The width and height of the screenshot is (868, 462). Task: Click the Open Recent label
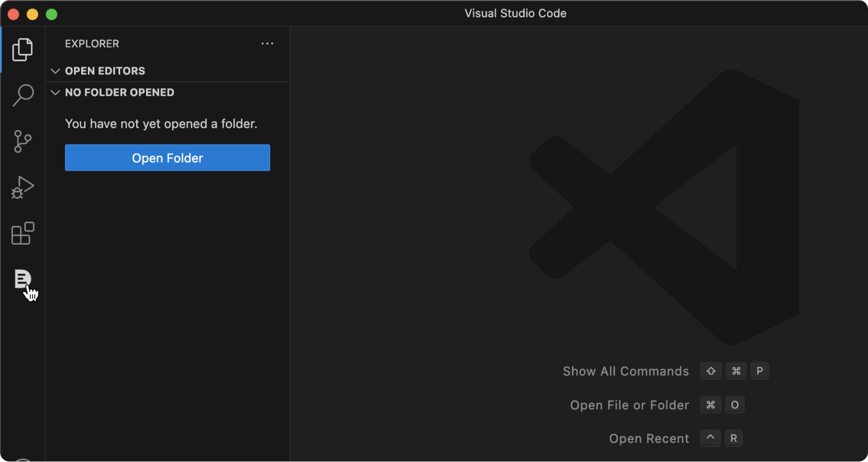pyautogui.click(x=649, y=438)
